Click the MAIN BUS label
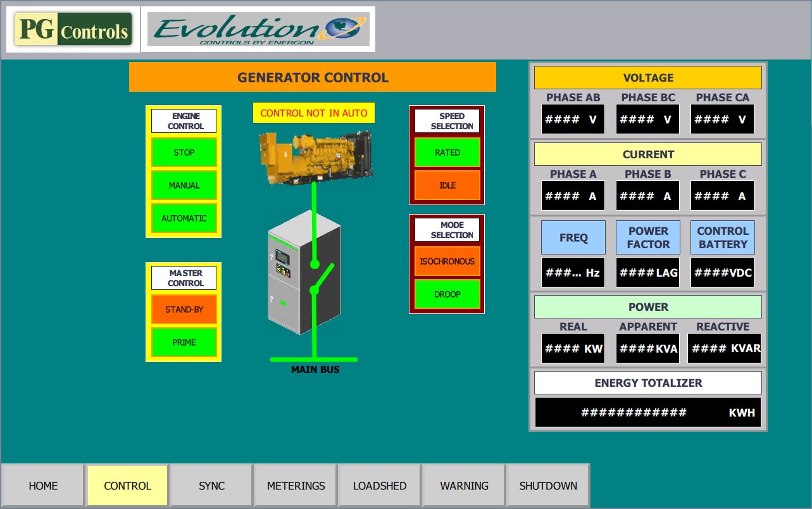This screenshot has width=812, height=509. (315, 370)
